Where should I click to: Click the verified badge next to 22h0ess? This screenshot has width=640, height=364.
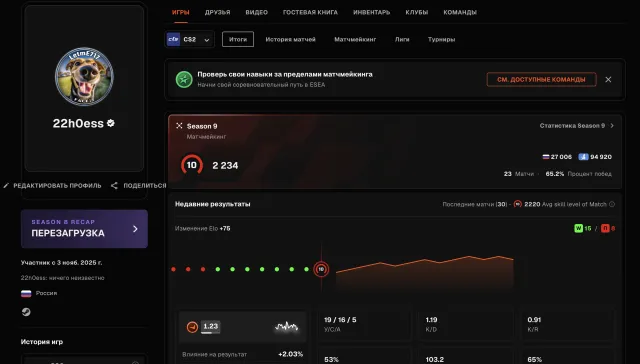[111, 123]
